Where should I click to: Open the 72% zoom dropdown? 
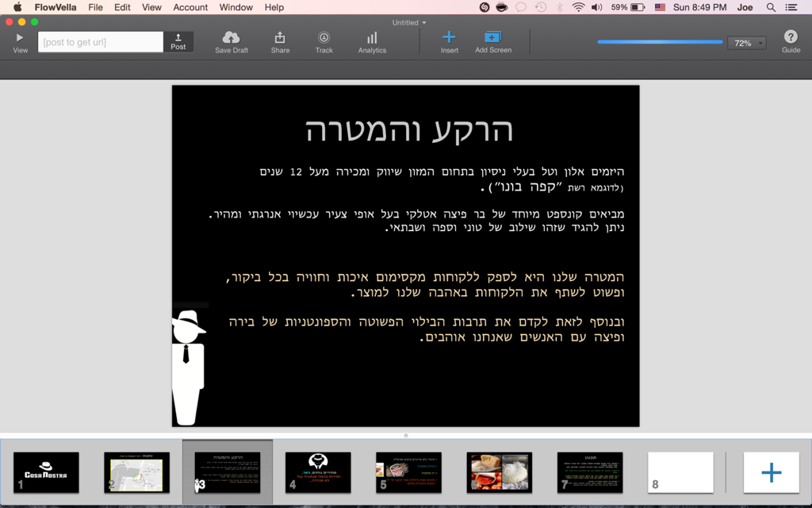tap(747, 43)
